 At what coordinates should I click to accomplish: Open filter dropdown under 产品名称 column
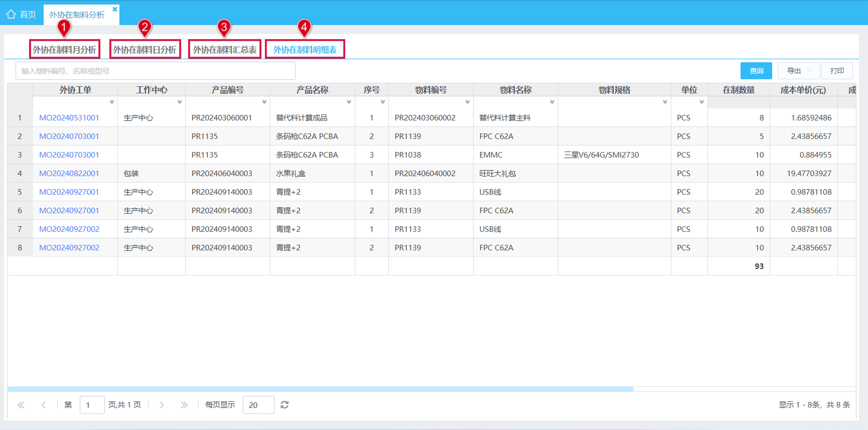[349, 102]
